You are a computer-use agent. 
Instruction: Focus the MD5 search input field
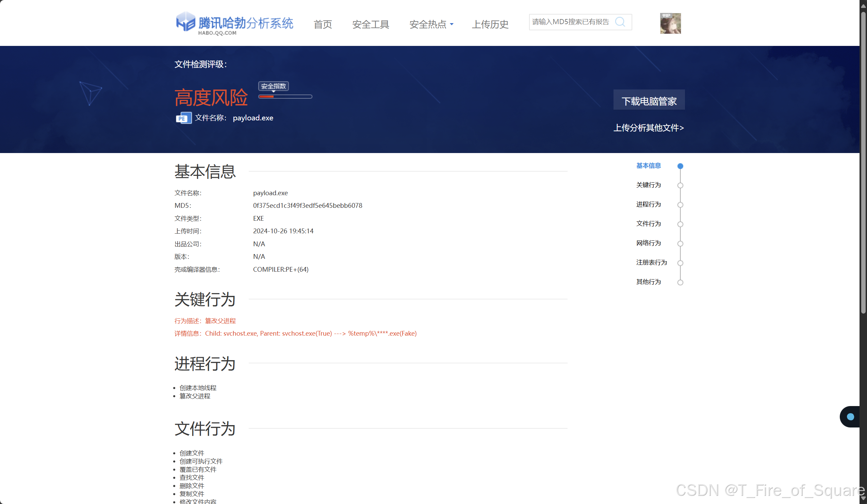tap(570, 22)
